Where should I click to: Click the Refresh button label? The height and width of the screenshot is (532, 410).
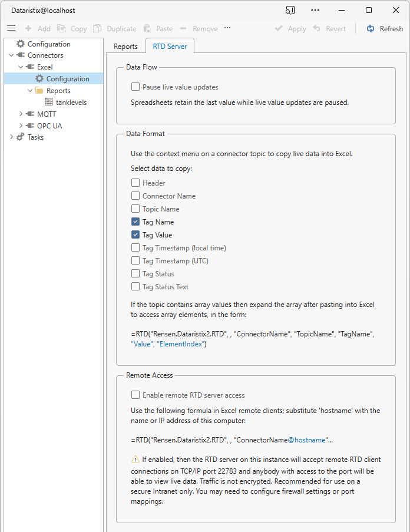391,28
